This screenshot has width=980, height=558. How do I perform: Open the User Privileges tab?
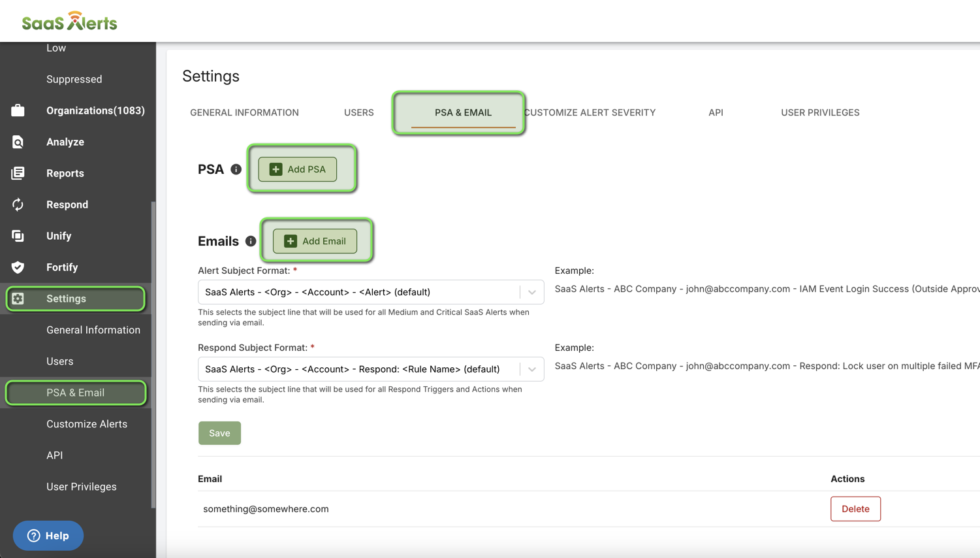point(820,112)
